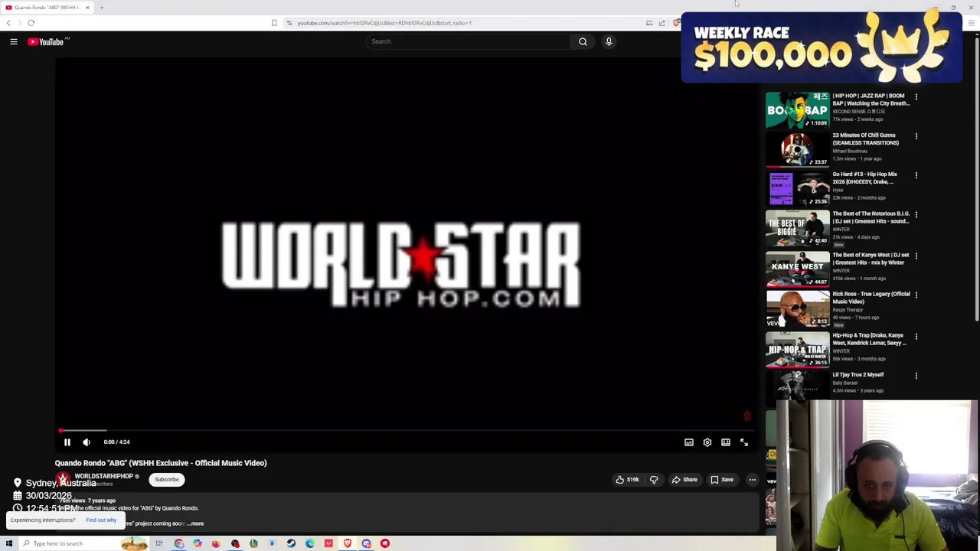Viewport: 980px width, 551px height.
Task: Seek along the video progress bar
Action: [406, 431]
